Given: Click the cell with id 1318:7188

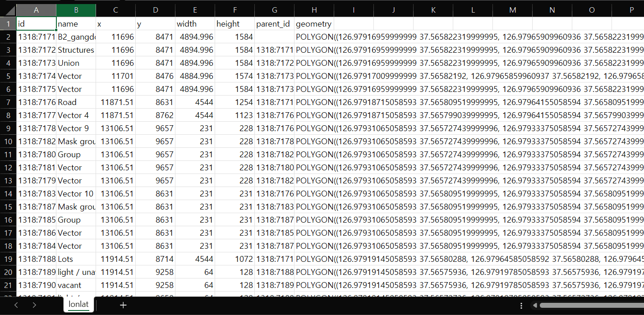Looking at the screenshot, I should (36, 259).
